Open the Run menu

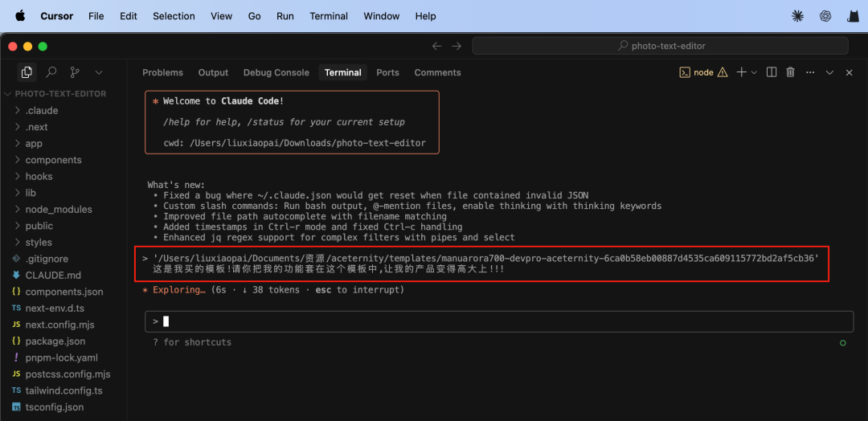point(285,16)
